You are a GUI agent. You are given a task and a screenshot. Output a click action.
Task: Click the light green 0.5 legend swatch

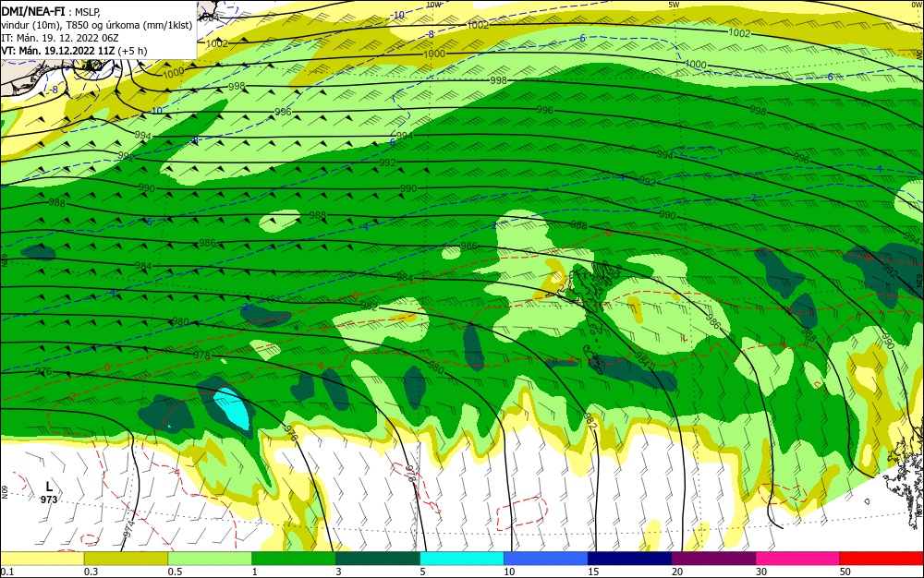pos(210,559)
